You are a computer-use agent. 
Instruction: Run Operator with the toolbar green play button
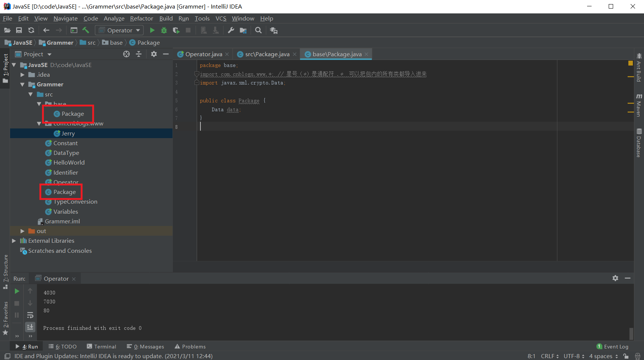(x=152, y=31)
